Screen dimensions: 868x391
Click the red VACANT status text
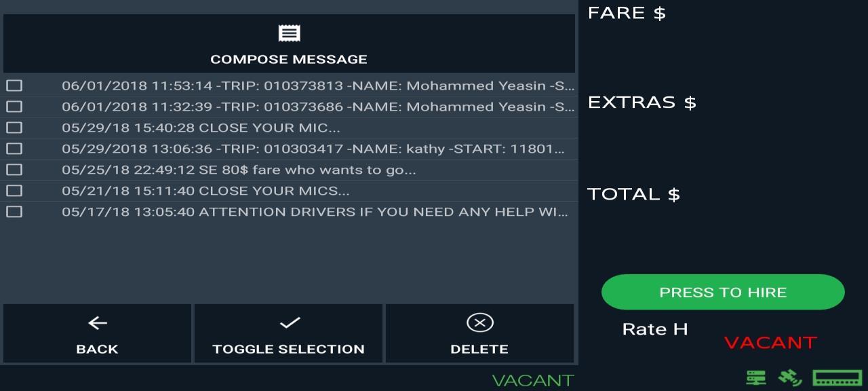click(x=770, y=342)
